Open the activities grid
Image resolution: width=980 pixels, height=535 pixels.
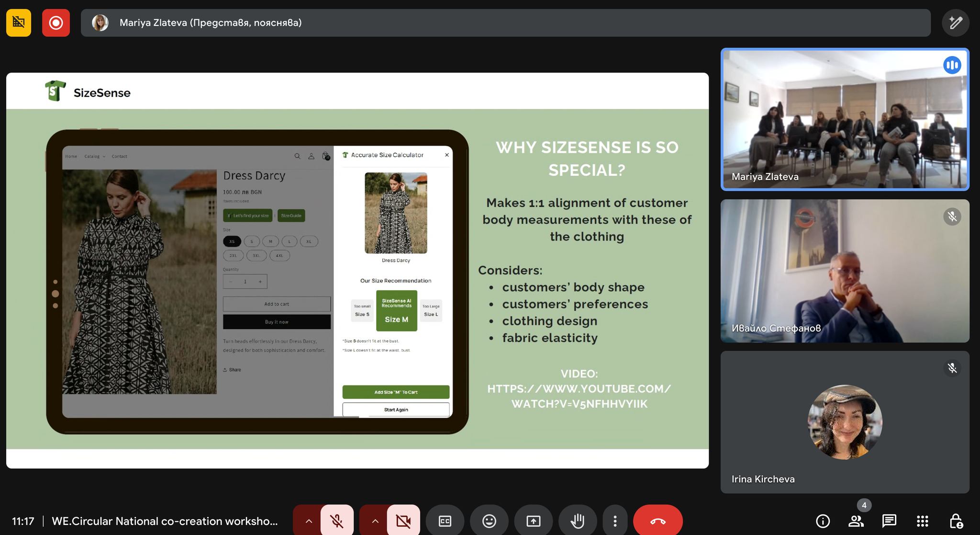pos(923,521)
